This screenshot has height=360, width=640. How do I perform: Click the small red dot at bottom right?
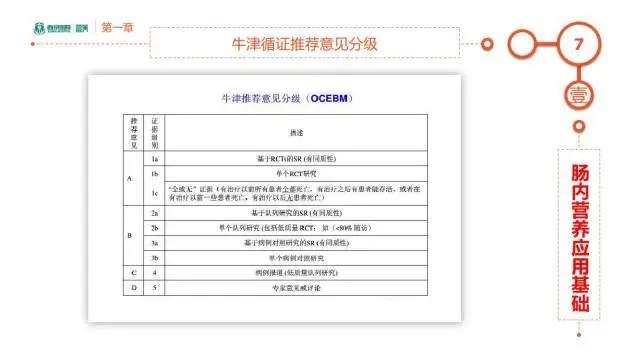tap(579, 335)
